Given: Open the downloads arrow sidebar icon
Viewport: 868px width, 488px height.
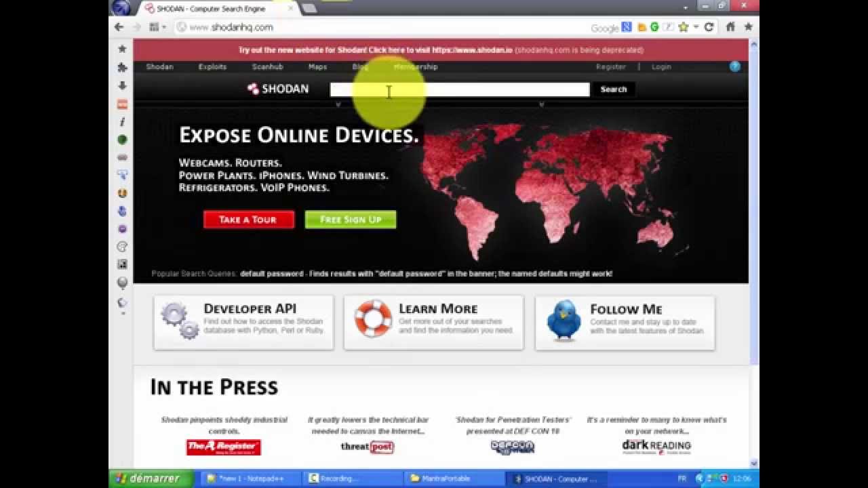Looking at the screenshot, I should (x=122, y=85).
